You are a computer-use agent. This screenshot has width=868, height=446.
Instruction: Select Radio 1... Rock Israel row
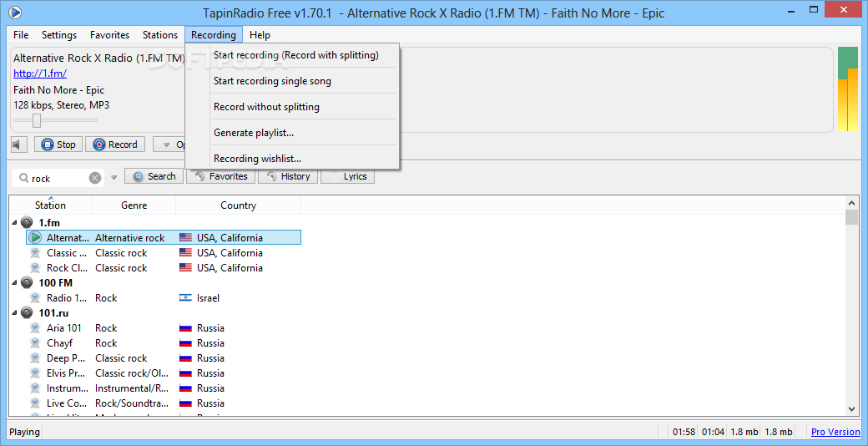click(x=164, y=298)
